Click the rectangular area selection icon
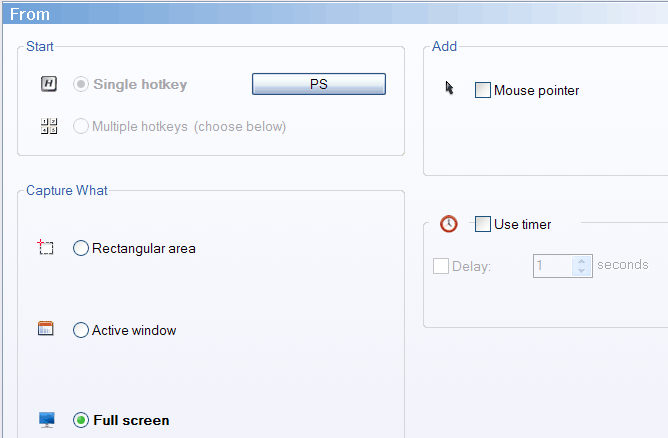The width and height of the screenshot is (668, 438). point(46,247)
